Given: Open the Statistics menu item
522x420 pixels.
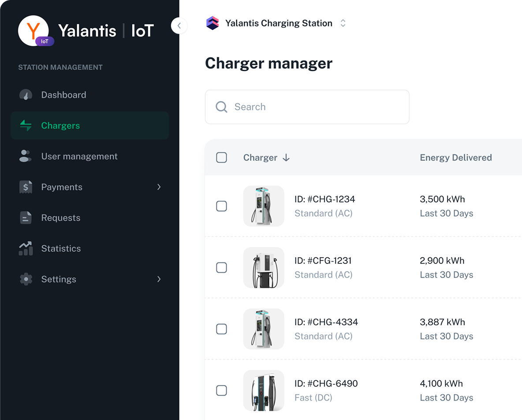Looking at the screenshot, I should (61, 248).
